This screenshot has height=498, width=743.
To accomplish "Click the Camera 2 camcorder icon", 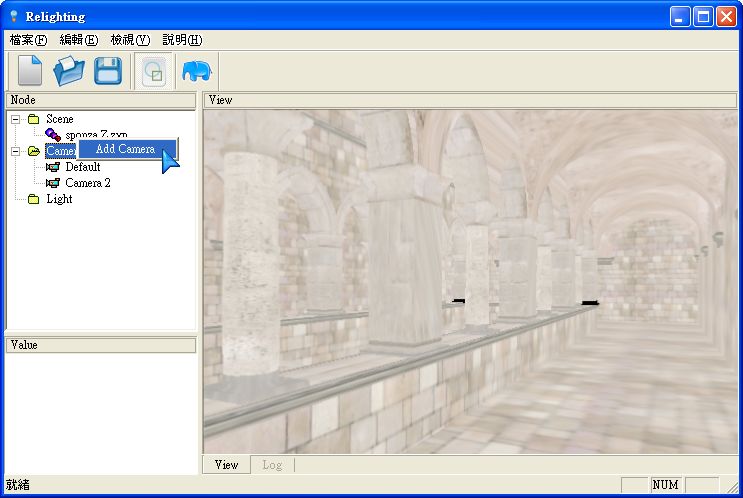I will click(53, 183).
